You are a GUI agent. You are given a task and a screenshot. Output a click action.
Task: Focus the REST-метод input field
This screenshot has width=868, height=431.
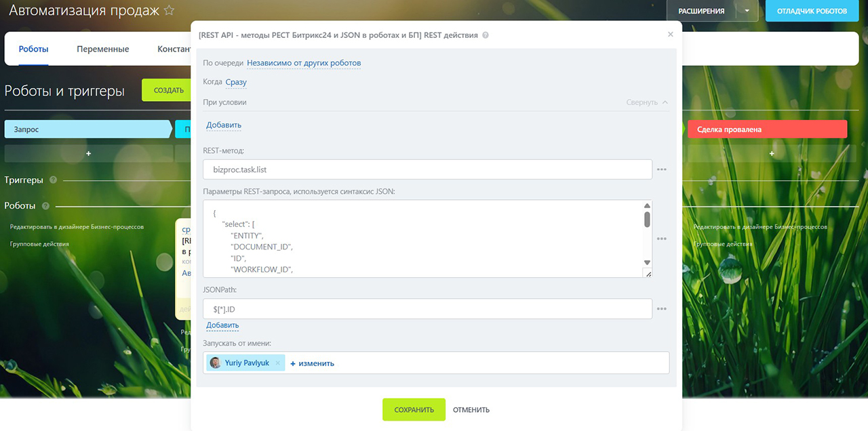tap(427, 169)
